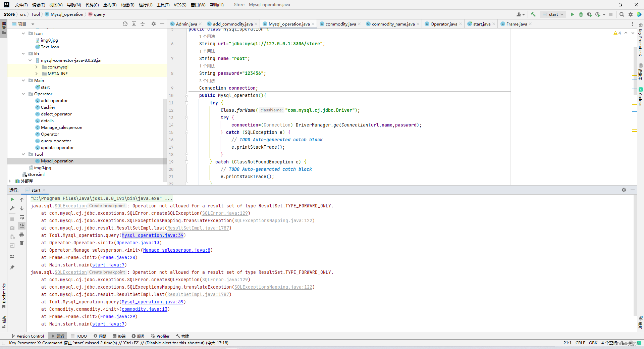
Task: Click the layout icon in the Run panel
Action: point(12,256)
